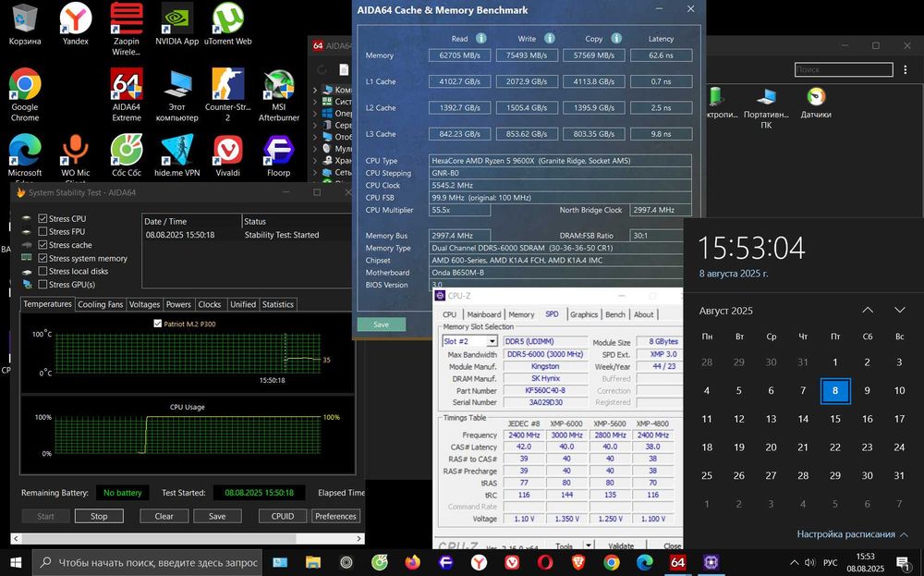Image resolution: width=924 pixels, height=576 pixels.
Task: Open the Statistics tab
Action: click(277, 304)
